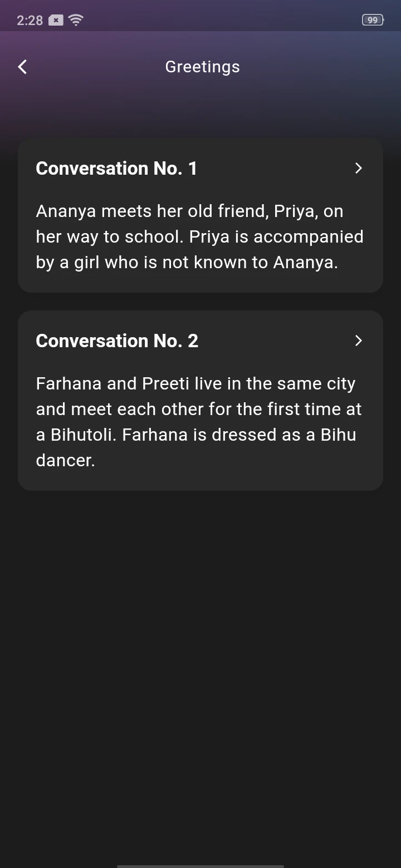Image resolution: width=401 pixels, height=868 pixels.
Task: Tap the battery indicator icon
Action: point(373,20)
